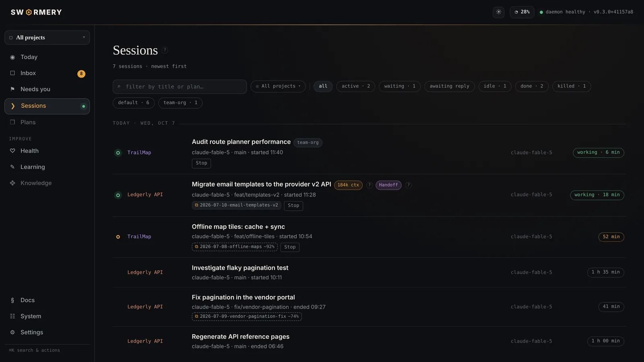The height and width of the screenshot is (362, 644).
Task: Click help icon next to Handoff
Action: coord(408,185)
